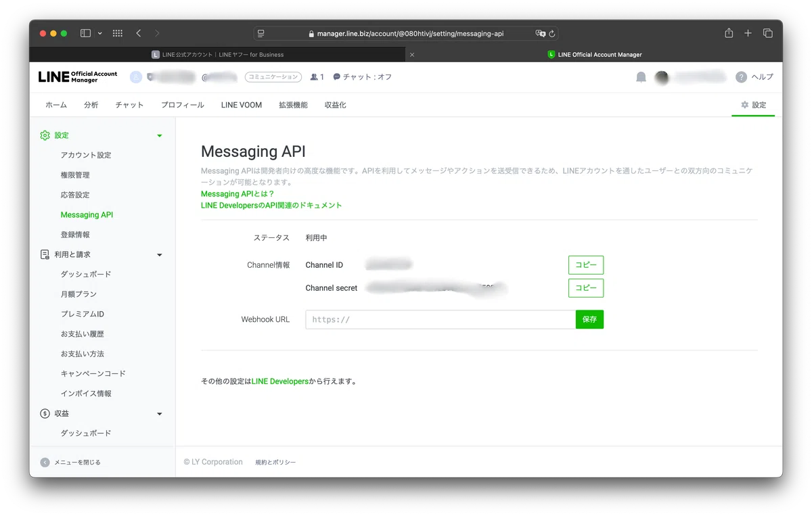
Task: Open the sidebar options dropdown chevron
Action: coord(100,33)
